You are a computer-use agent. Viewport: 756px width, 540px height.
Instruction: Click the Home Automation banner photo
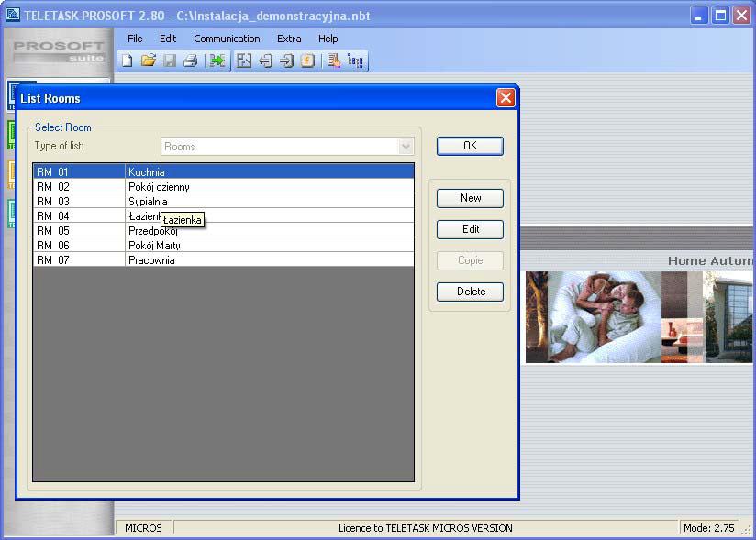coord(639,317)
